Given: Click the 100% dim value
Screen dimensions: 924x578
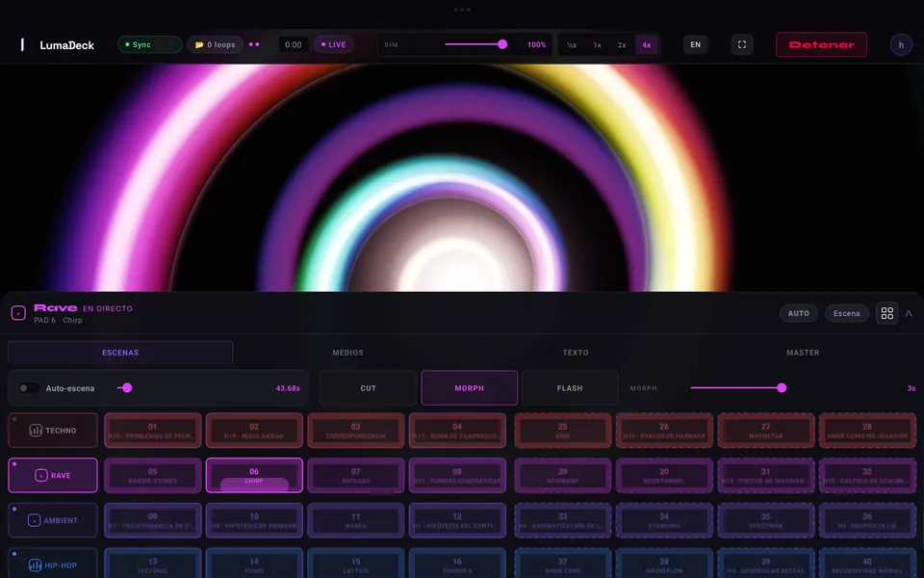Looking at the screenshot, I should click(x=536, y=45).
